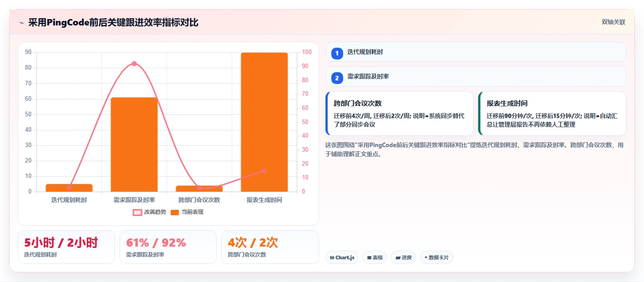The image size is (644, 282).
Task: Click the numbered badge 2 icon
Action: click(337, 78)
